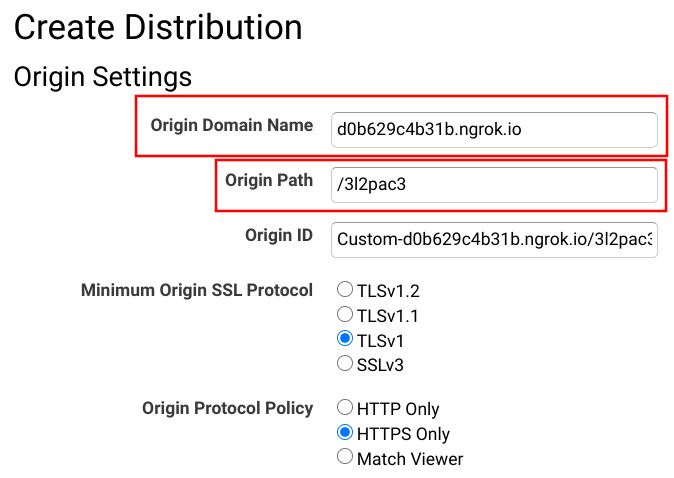674x478 pixels.
Task: Click into the Origin Domain Name field
Action: pos(494,130)
